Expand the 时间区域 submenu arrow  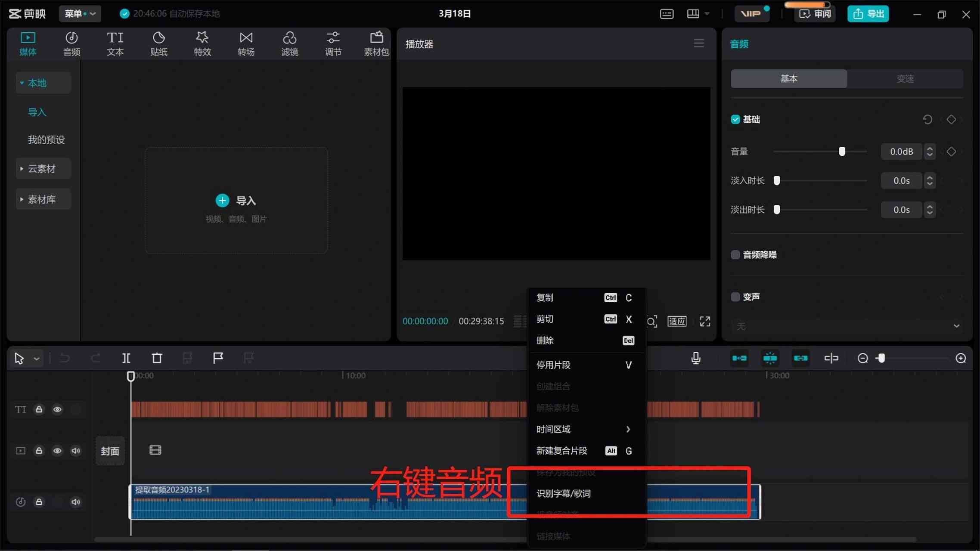pyautogui.click(x=629, y=429)
